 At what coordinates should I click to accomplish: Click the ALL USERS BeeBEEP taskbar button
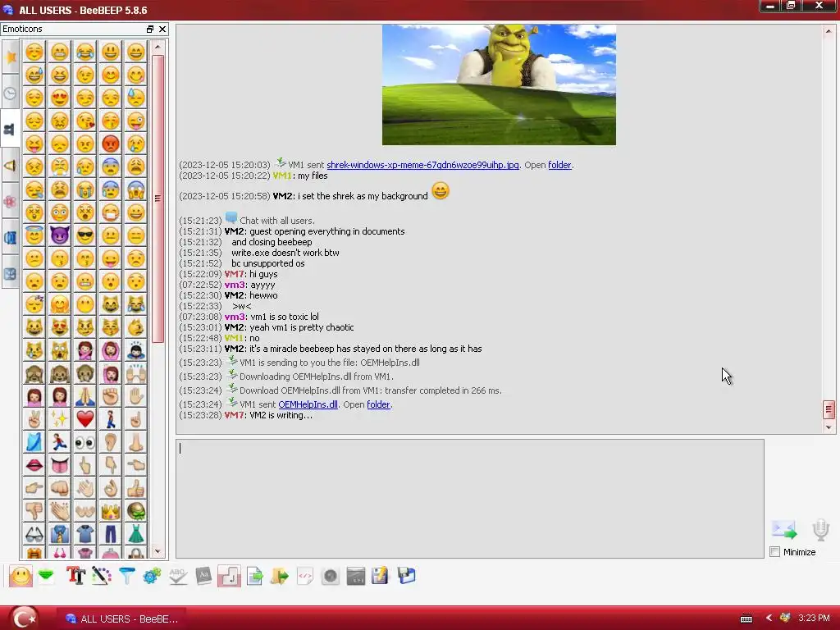pyautogui.click(x=121, y=619)
